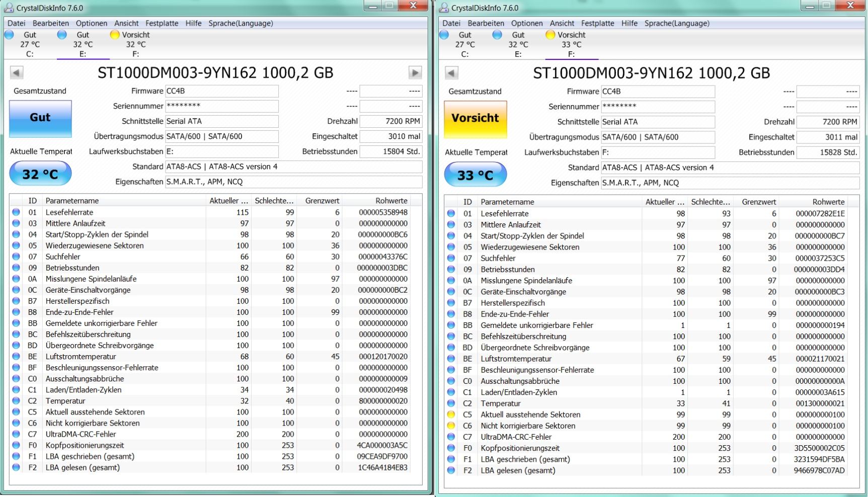The height and width of the screenshot is (497, 868).
Task: Click drive title ST1000DM003-9YN162 in right window
Action: 651,73
